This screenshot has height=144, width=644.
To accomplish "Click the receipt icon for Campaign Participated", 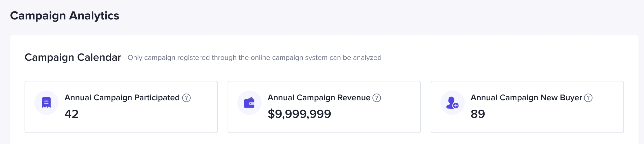I will click(x=46, y=103).
